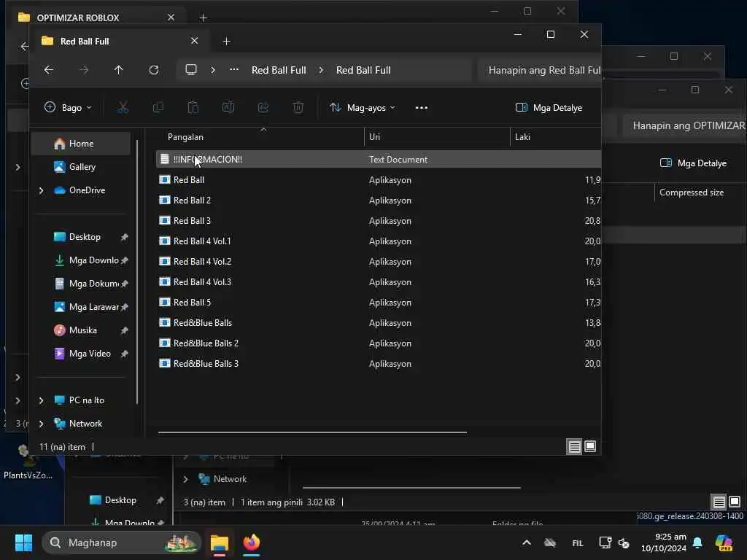Click the PC monitor icon in address bar
This screenshot has height=560, width=747.
[191, 70]
